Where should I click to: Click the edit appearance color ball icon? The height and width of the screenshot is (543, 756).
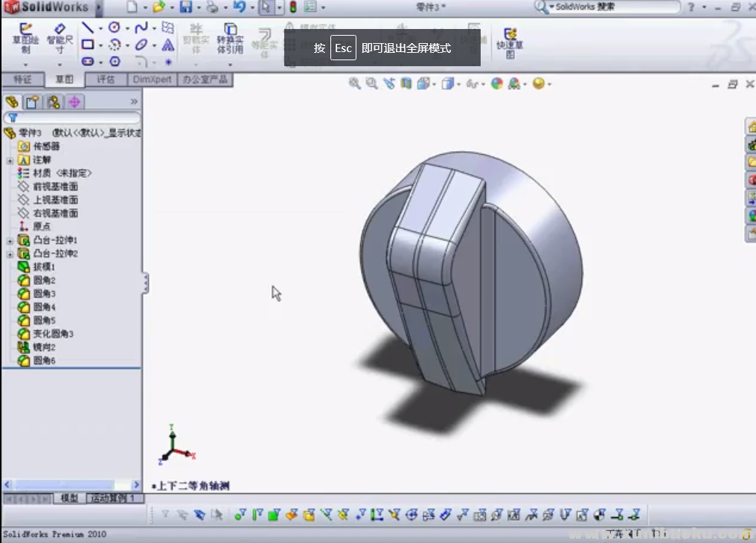point(496,84)
